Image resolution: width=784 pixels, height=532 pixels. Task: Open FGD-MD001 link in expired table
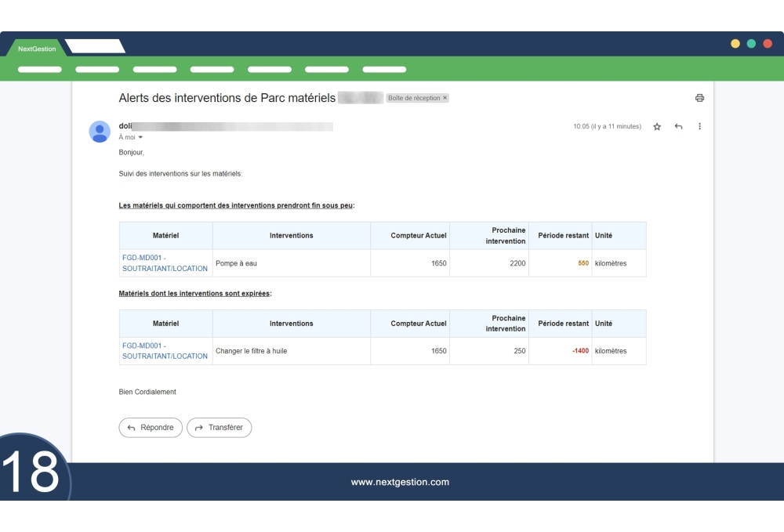coord(165,350)
